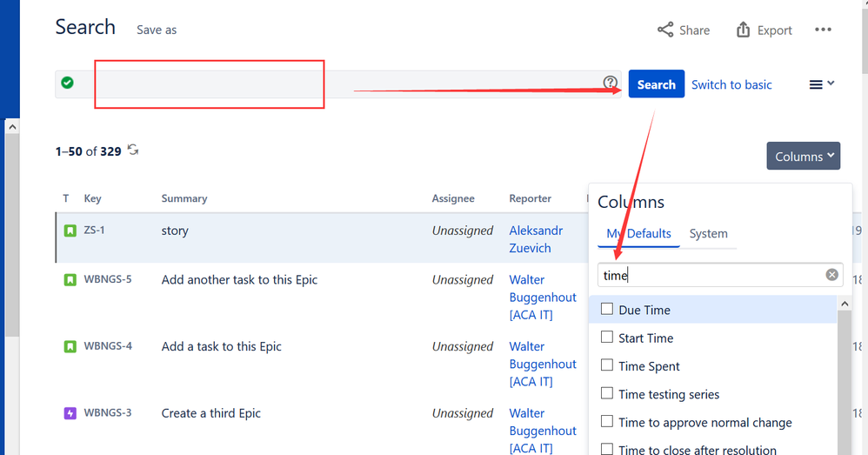Screen dimensions: 868x455
Task: Click the Switch to basic link
Action: [731, 84]
